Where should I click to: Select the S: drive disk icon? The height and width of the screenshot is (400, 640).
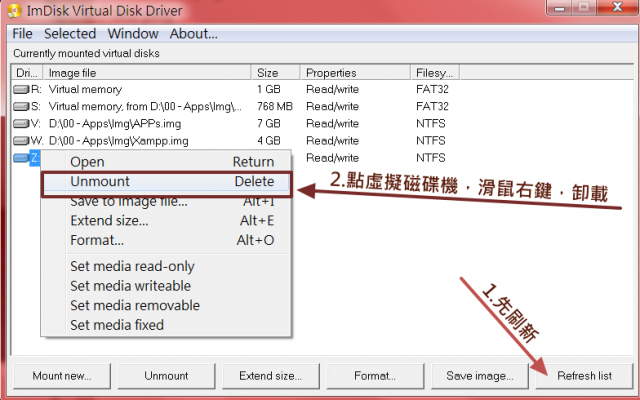click(21, 107)
